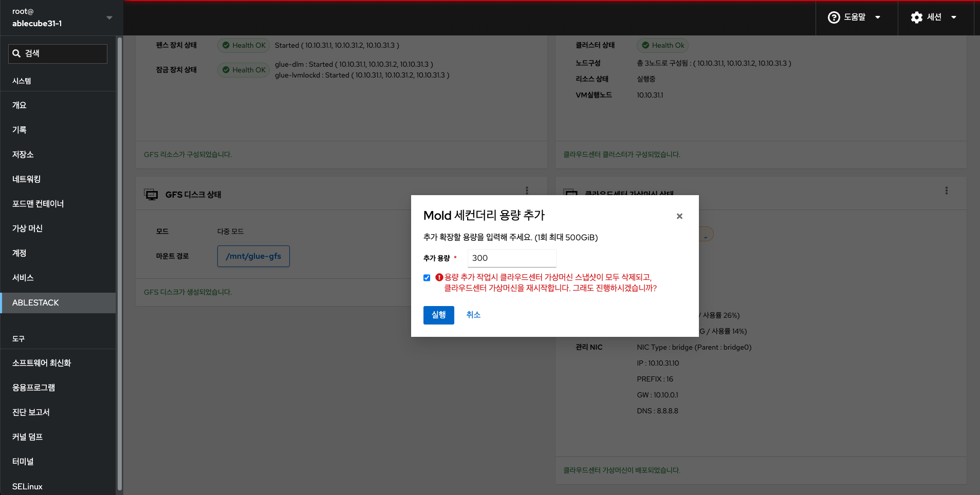
Task: Close the Mold secondary capacity dialog
Action: coord(679,216)
